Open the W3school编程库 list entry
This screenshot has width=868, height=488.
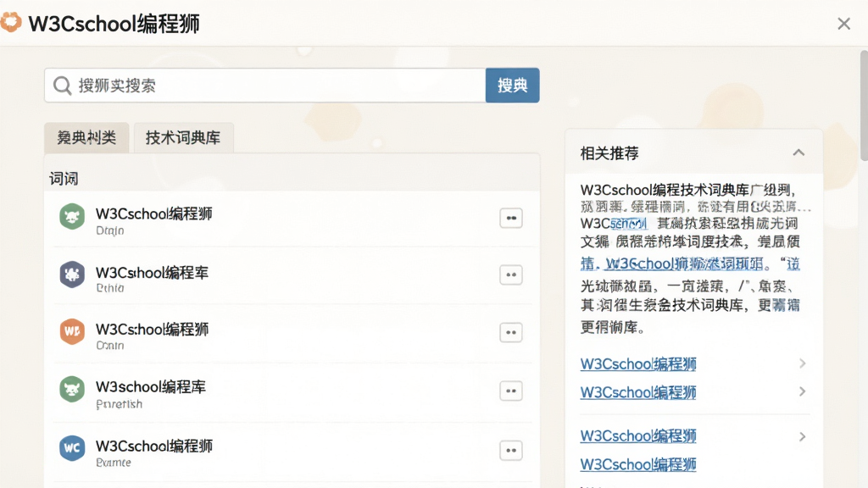(292, 392)
